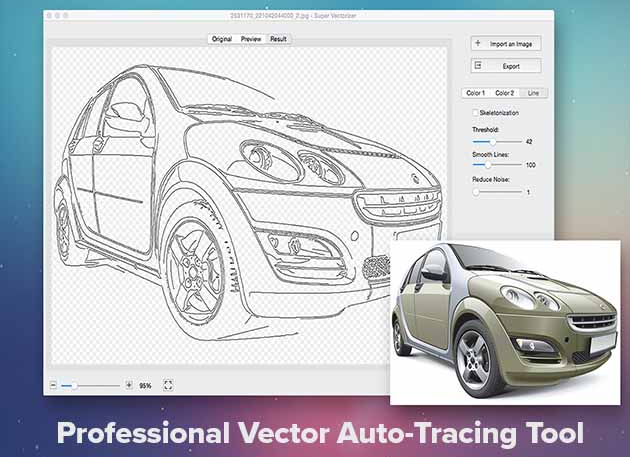630x457 pixels.
Task: Switch to the Original view tab
Action: click(221, 39)
